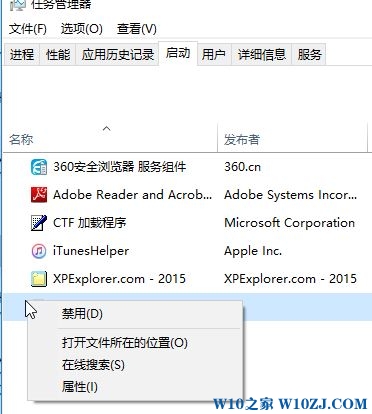This screenshot has width=372, height=414.
Task: Click the iTunesHelper music note icon
Action: coord(39,251)
